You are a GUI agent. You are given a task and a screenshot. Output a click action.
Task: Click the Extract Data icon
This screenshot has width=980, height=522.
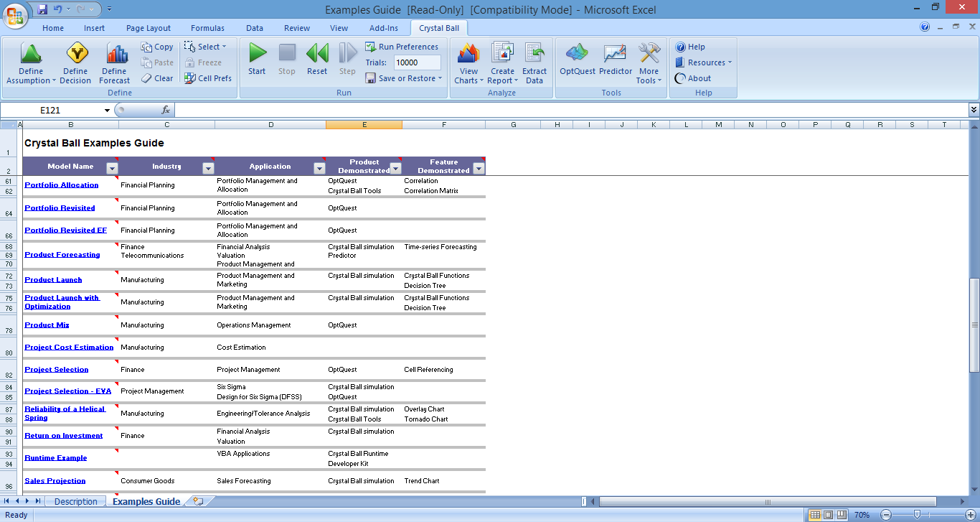pyautogui.click(x=534, y=63)
